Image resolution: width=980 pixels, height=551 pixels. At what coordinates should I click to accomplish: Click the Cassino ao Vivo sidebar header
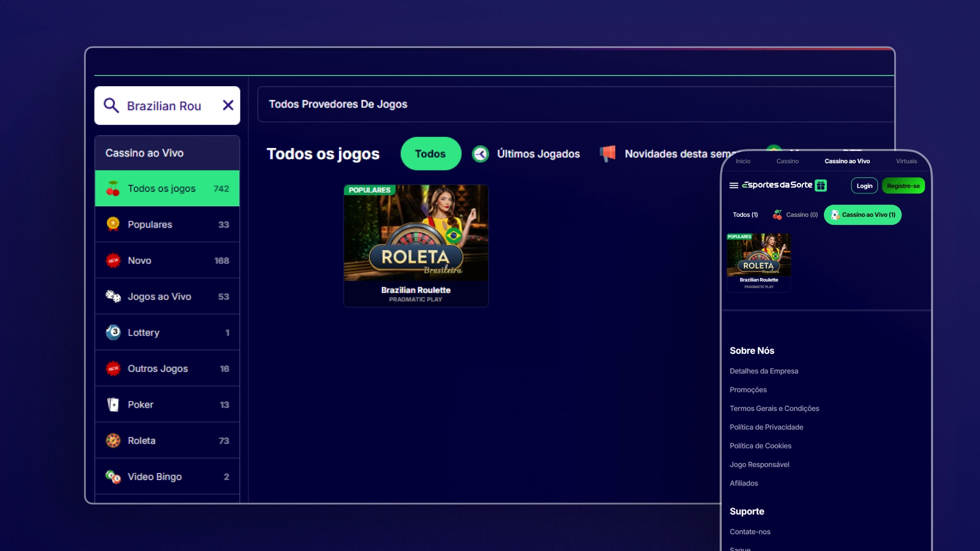click(167, 153)
